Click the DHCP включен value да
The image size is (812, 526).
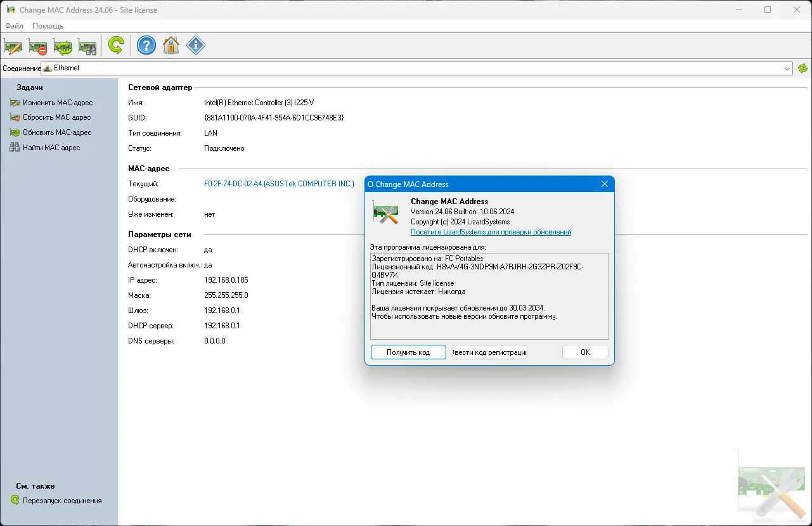tap(208, 250)
